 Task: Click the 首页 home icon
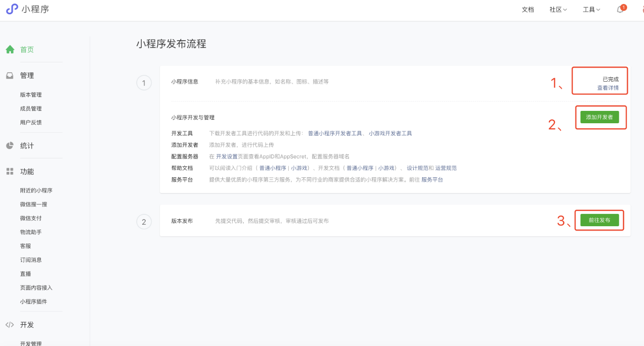10,49
